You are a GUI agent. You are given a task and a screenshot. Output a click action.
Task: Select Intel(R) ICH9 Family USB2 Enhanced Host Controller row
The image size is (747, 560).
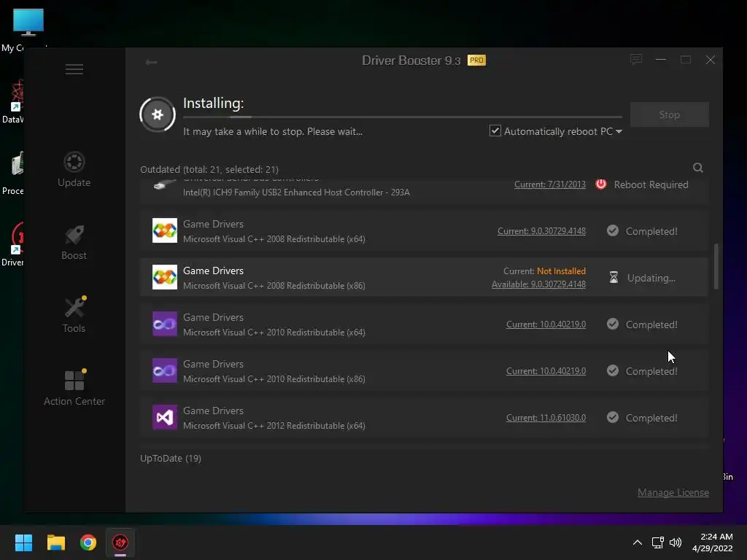point(424,192)
